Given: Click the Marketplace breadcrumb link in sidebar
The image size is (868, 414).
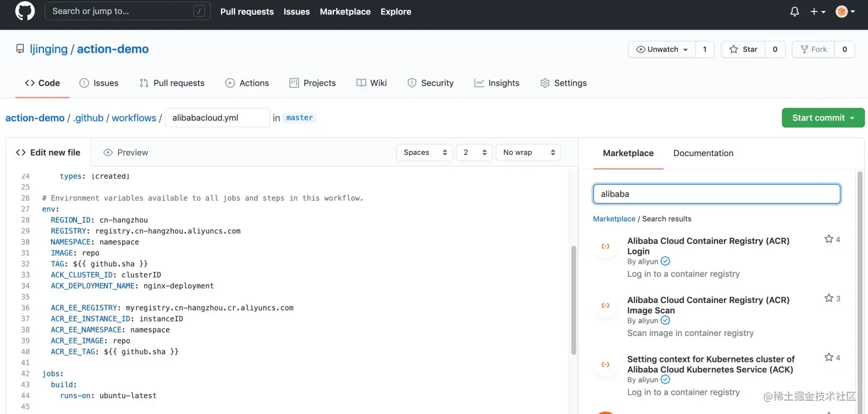Looking at the screenshot, I should point(614,219).
